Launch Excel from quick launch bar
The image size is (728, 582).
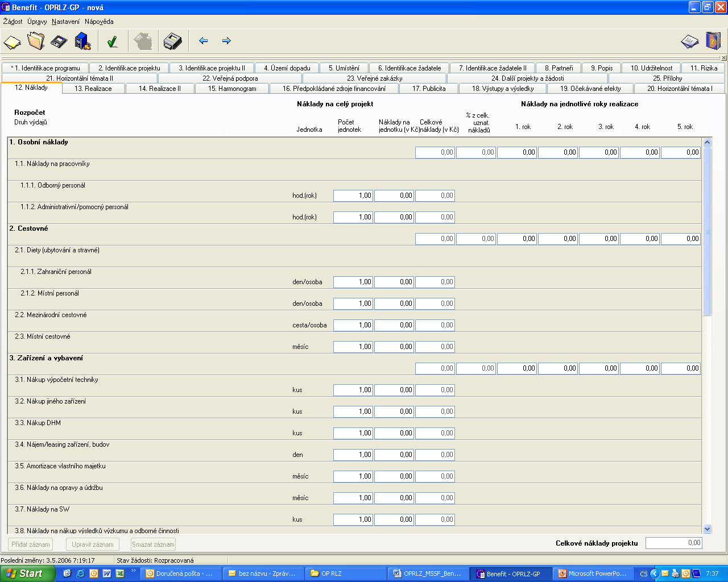(x=119, y=573)
